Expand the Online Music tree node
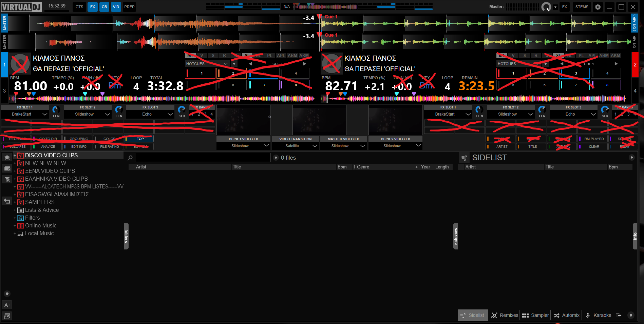 (x=15, y=226)
